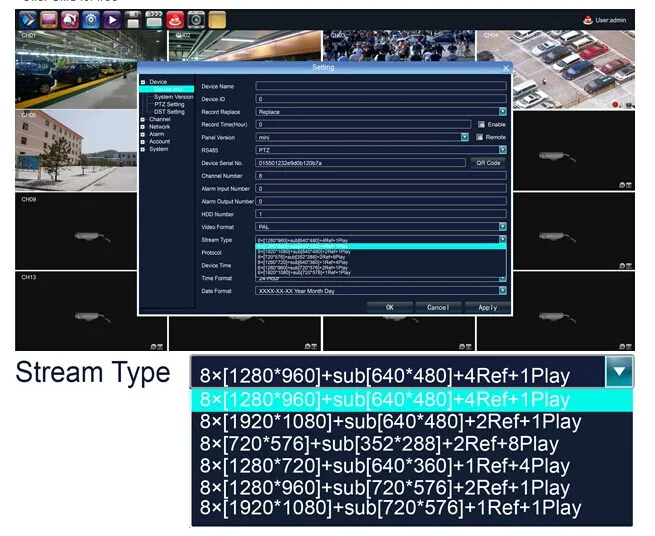
Task: Confirm settings with the OK button
Action: pos(389,307)
